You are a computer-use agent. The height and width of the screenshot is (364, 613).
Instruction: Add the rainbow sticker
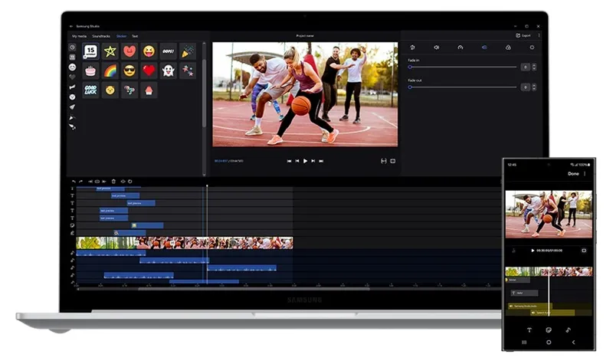[x=110, y=71]
